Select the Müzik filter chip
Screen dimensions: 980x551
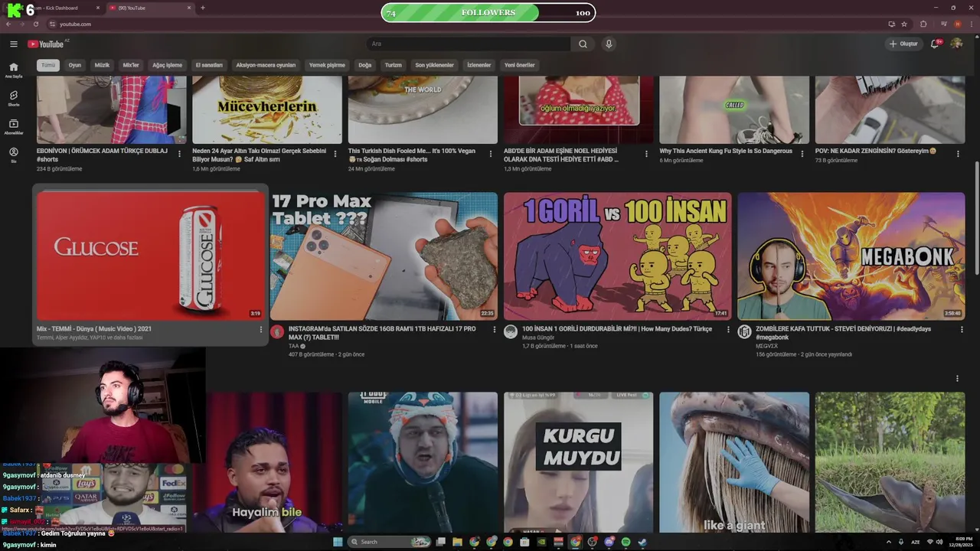[x=102, y=65]
